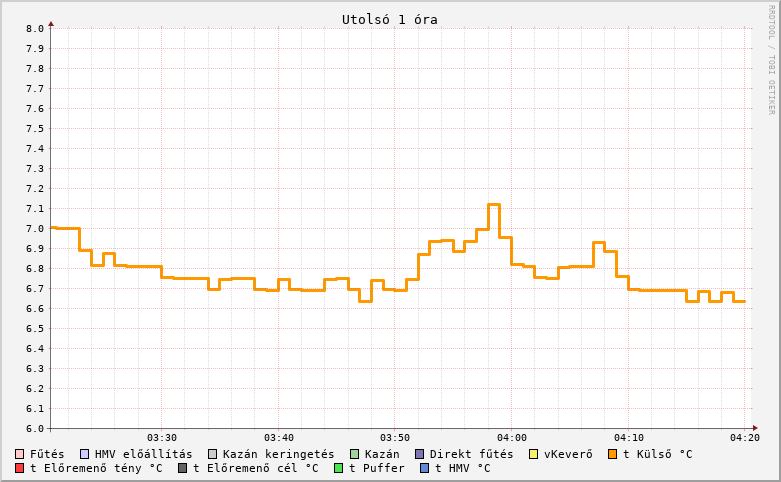Select the purple Direkt fűtés swatch
The width and height of the screenshot is (781, 482).
click(x=419, y=454)
